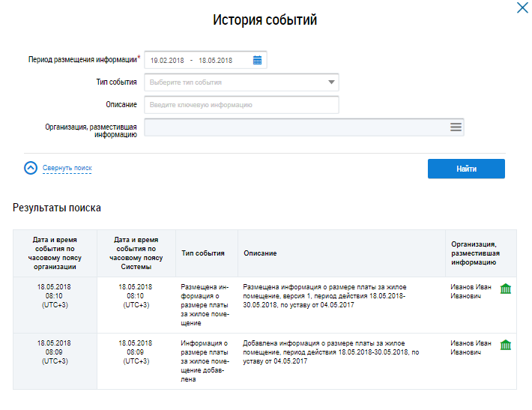Image resolution: width=532 pixels, height=410 pixels.
Task: Click end date 18.05.2018 in period field
Action: [x=215, y=61]
